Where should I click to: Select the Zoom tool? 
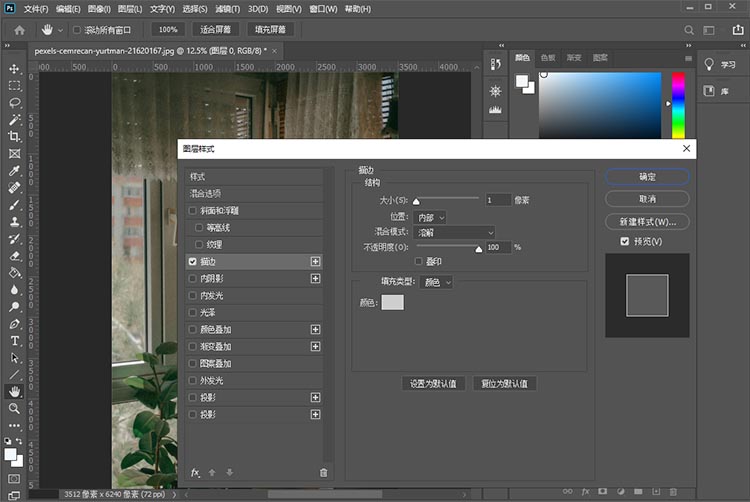[x=14, y=408]
